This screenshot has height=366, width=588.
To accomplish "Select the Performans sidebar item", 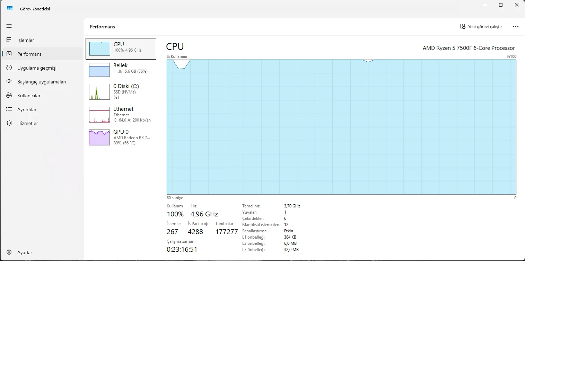I will click(x=42, y=54).
